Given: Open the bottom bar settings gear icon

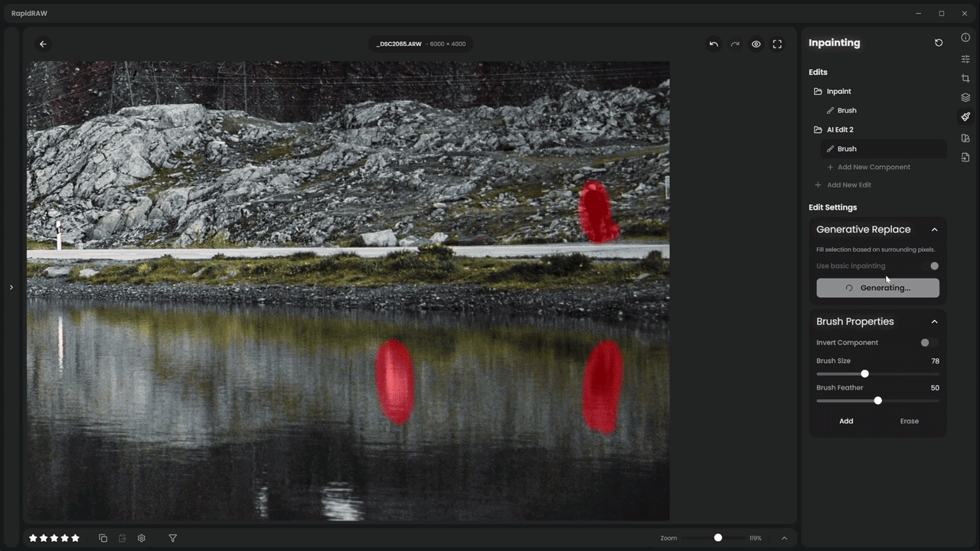Looking at the screenshot, I should click(x=142, y=538).
